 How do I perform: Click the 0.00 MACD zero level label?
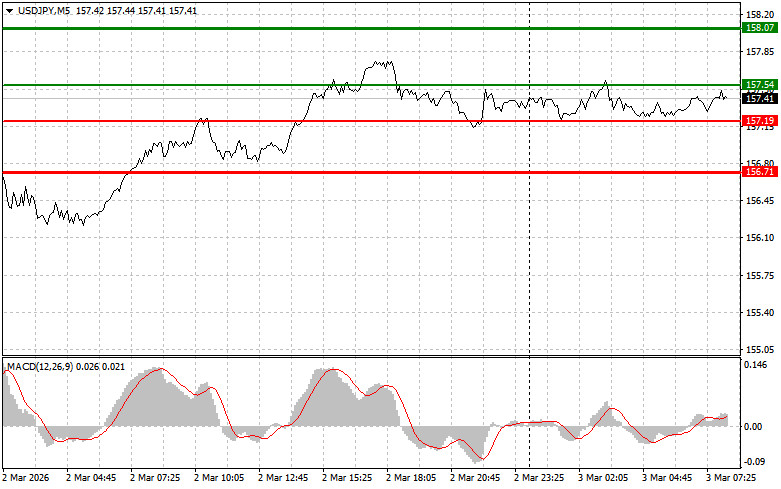[x=755, y=426]
